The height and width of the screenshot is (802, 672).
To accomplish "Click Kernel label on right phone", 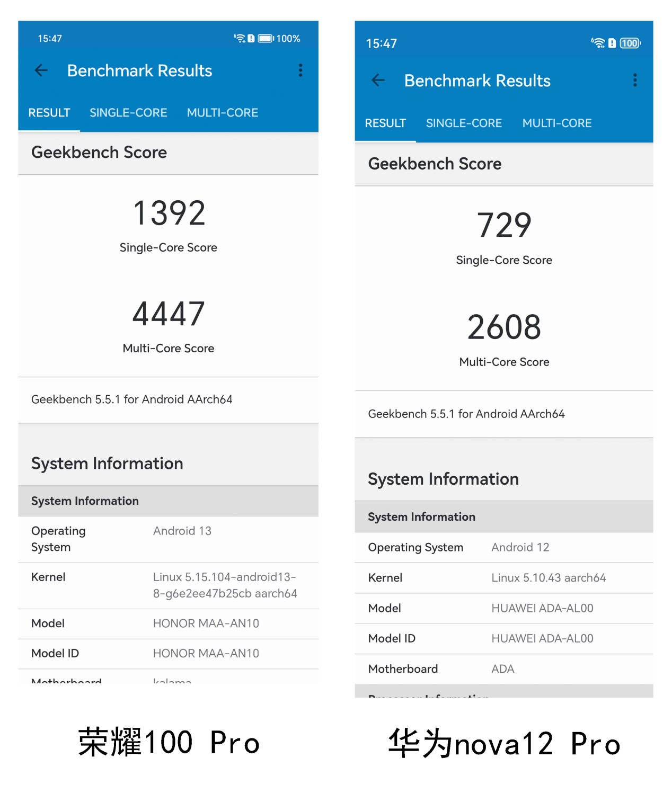I will pyautogui.click(x=385, y=578).
